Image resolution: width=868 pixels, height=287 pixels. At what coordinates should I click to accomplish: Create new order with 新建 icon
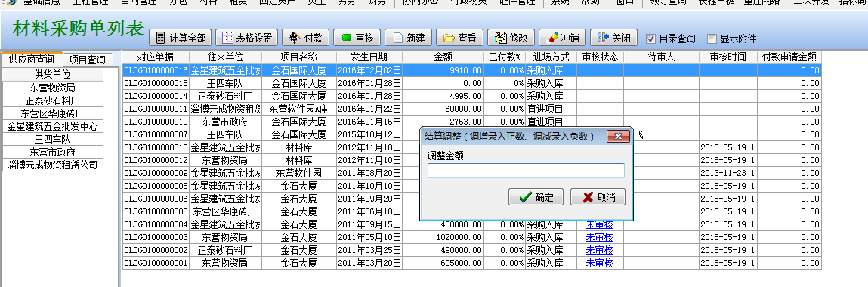397,39
